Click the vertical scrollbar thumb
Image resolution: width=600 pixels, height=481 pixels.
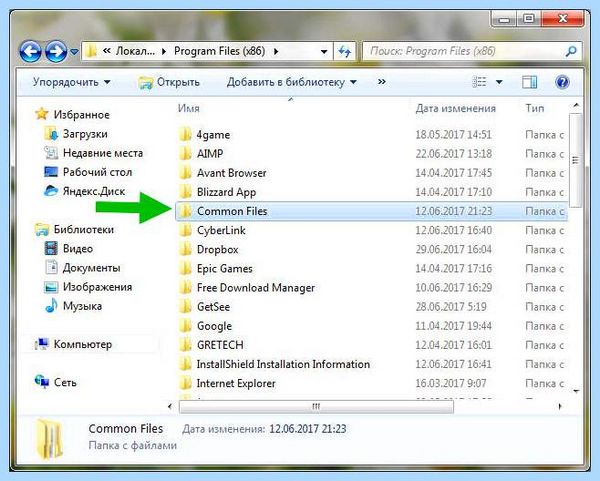tap(576, 161)
